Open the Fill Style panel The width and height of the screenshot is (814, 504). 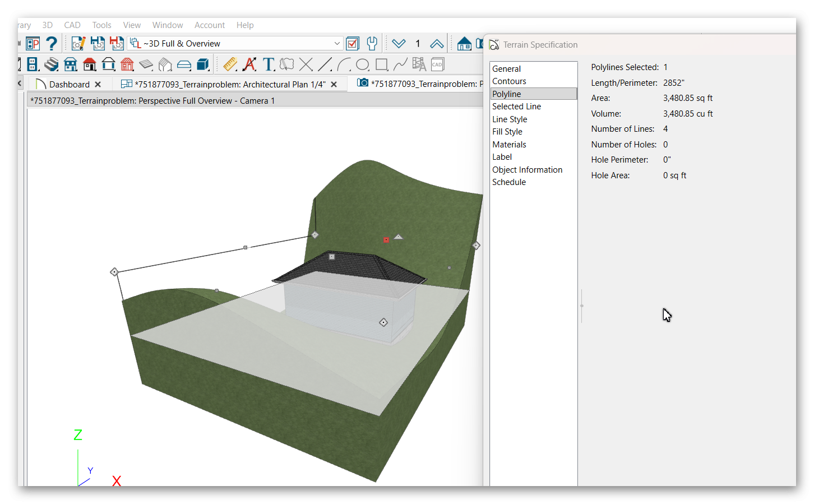click(507, 132)
